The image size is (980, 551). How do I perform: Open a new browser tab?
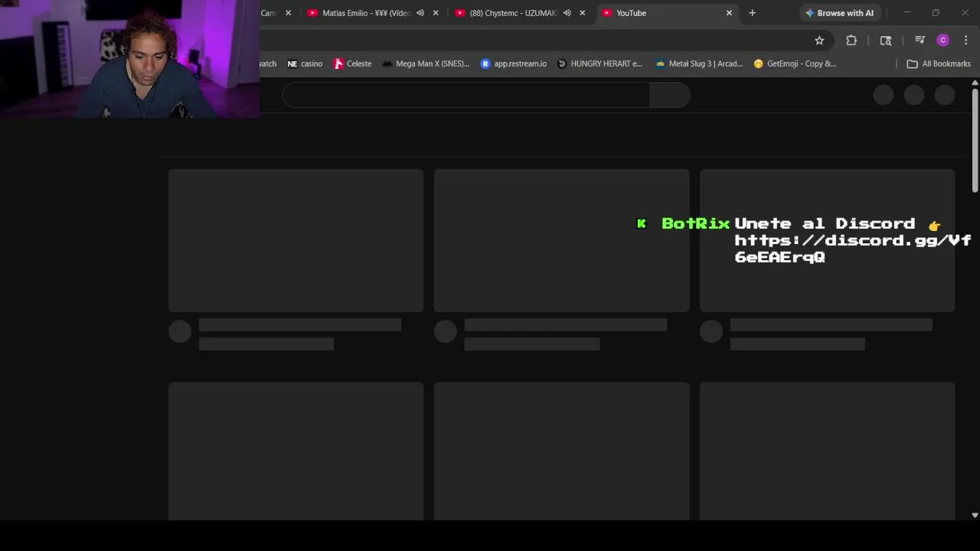coord(752,13)
